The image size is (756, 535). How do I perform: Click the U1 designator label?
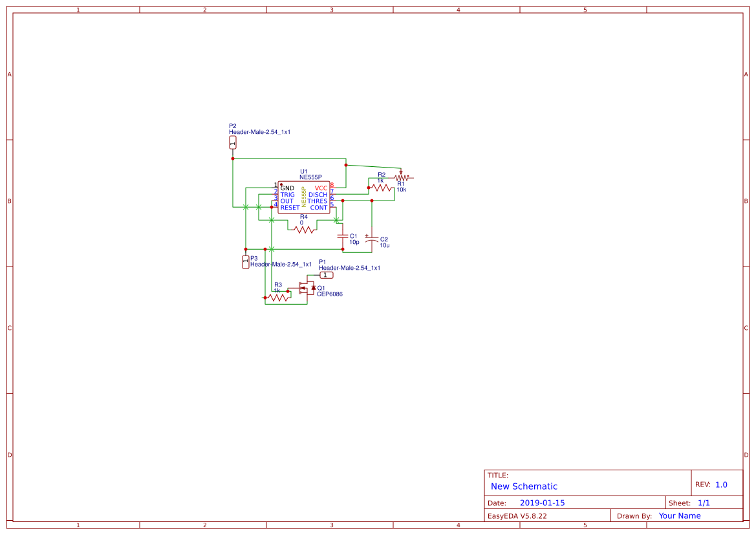tap(304, 171)
